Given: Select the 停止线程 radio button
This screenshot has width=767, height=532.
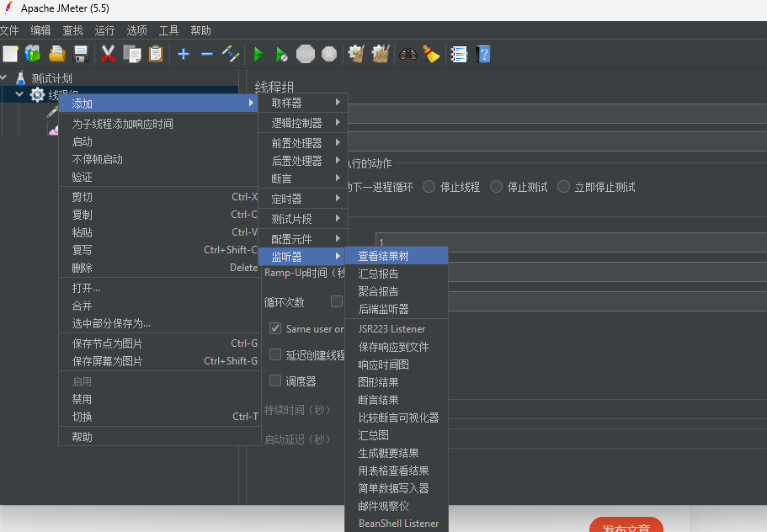Looking at the screenshot, I should point(429,187).
